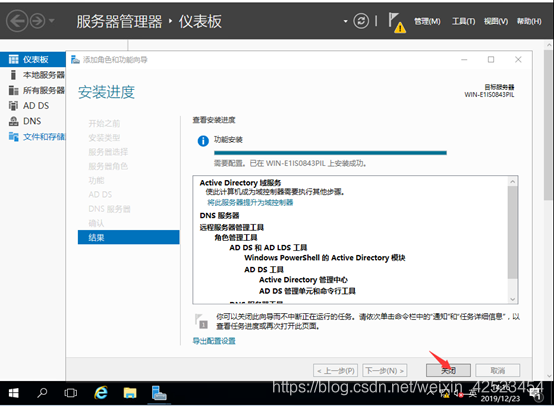Click the back navigation arrow in Server Manager
The height and width of the screenshot is (406, 554).
click(x=17, y=21)
